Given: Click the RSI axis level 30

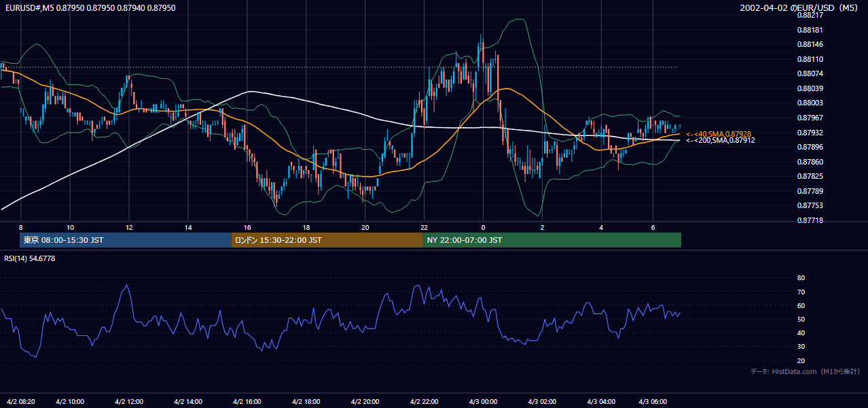Looking at the screenshot, I should tap(801, 346).
